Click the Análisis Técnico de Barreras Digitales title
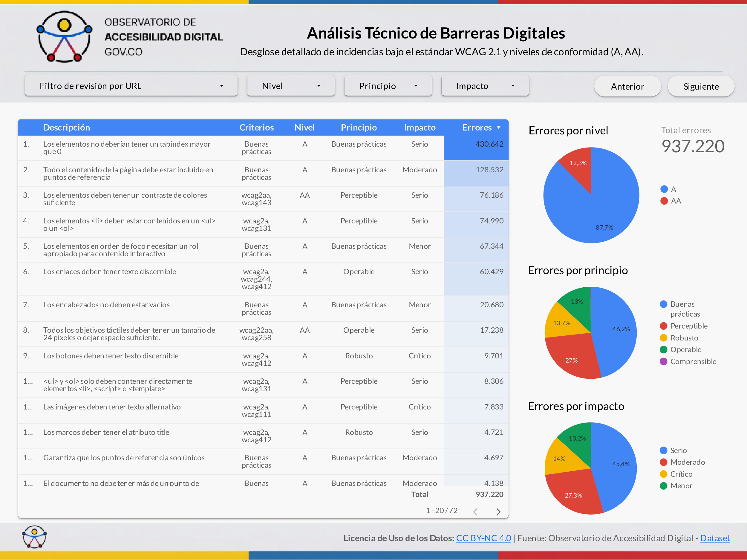 pyautogui.click(x=436, y=33)
